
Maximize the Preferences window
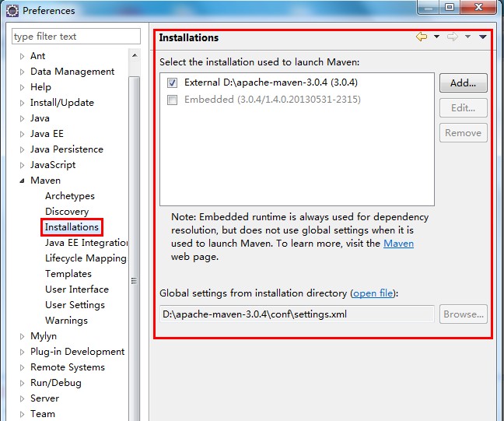pyautogui.click(x=450, y=7)
